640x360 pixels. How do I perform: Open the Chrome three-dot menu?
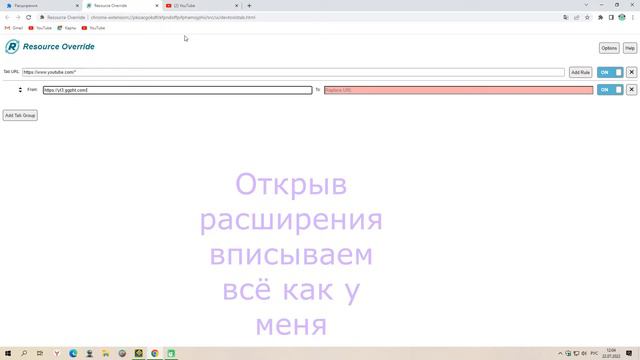coord(633,18)
